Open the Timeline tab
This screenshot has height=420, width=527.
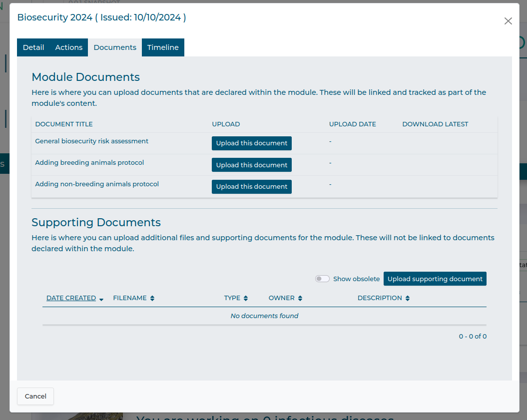[x=163, y=47]
